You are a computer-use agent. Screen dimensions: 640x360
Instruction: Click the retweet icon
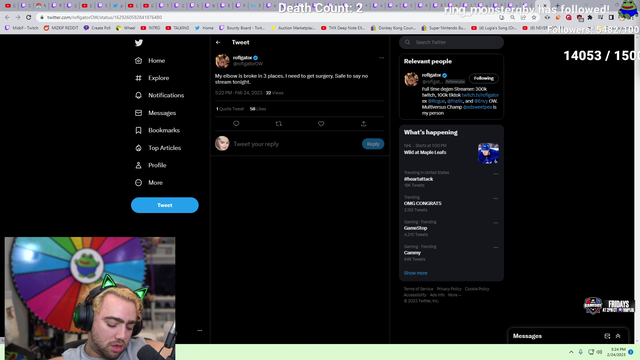[278, 123]
